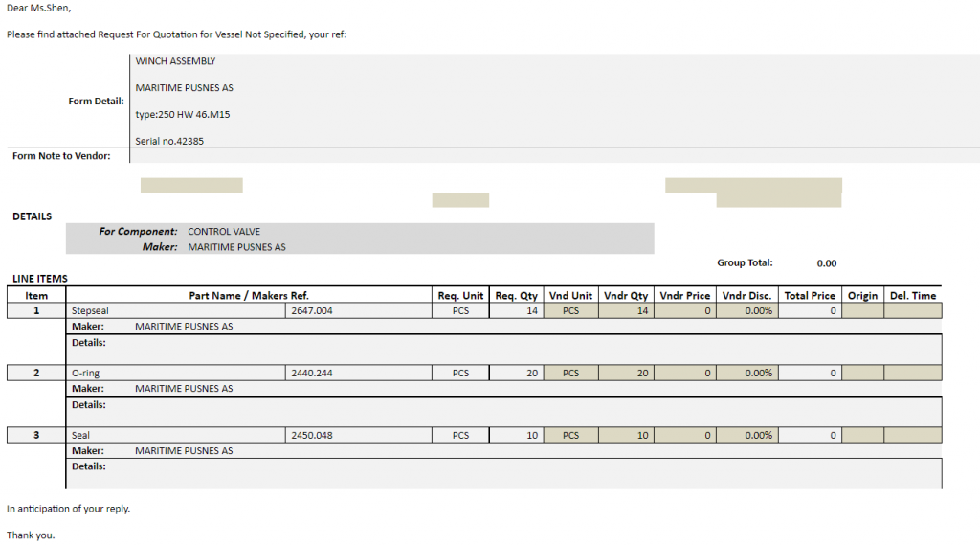Viewport: 980px width, 546px height.
Task: Select the Origin cell in the Seal row
Action: 862,436
